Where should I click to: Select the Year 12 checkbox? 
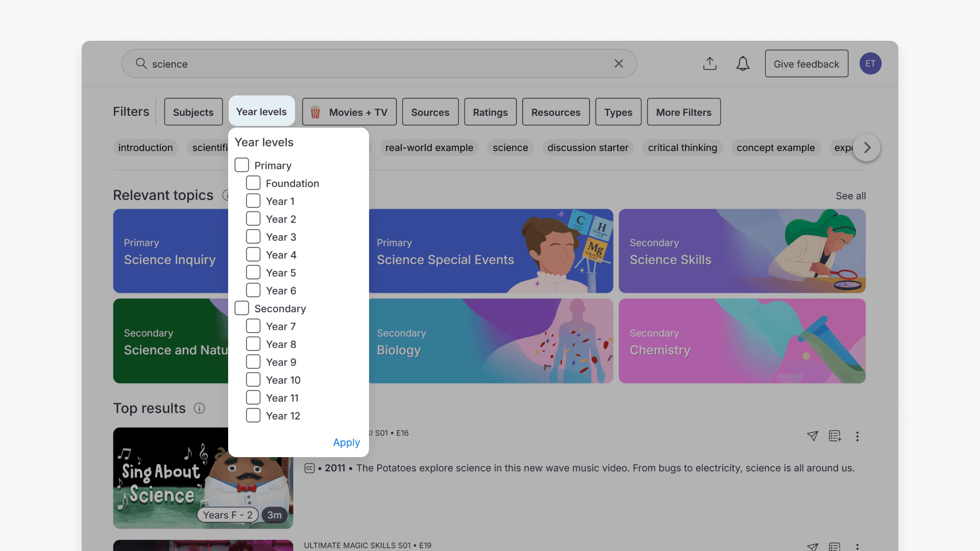click(253, 416)
